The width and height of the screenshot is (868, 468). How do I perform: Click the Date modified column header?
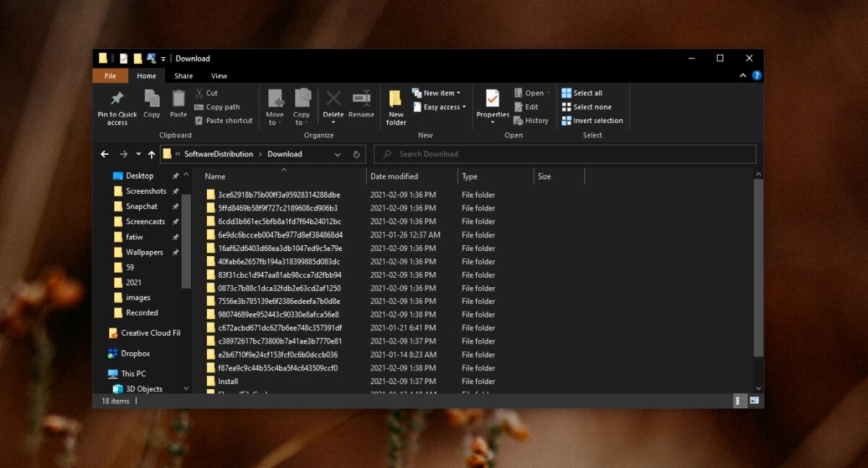pos(396,176)
